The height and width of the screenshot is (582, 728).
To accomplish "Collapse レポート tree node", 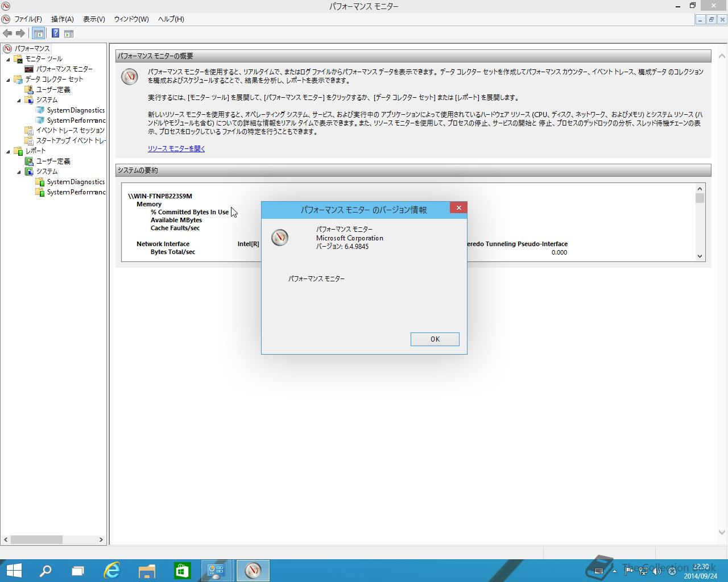I will click(8, 151).
